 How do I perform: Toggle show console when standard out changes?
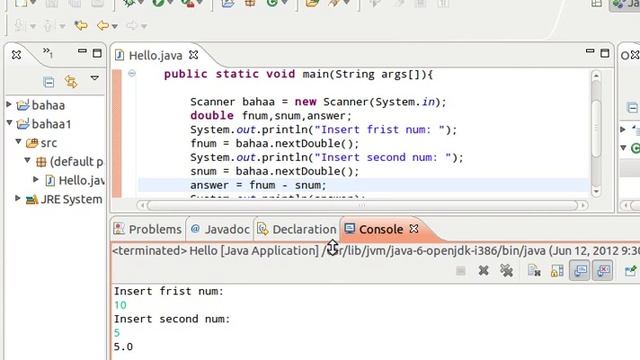click(x=580, y=270)
